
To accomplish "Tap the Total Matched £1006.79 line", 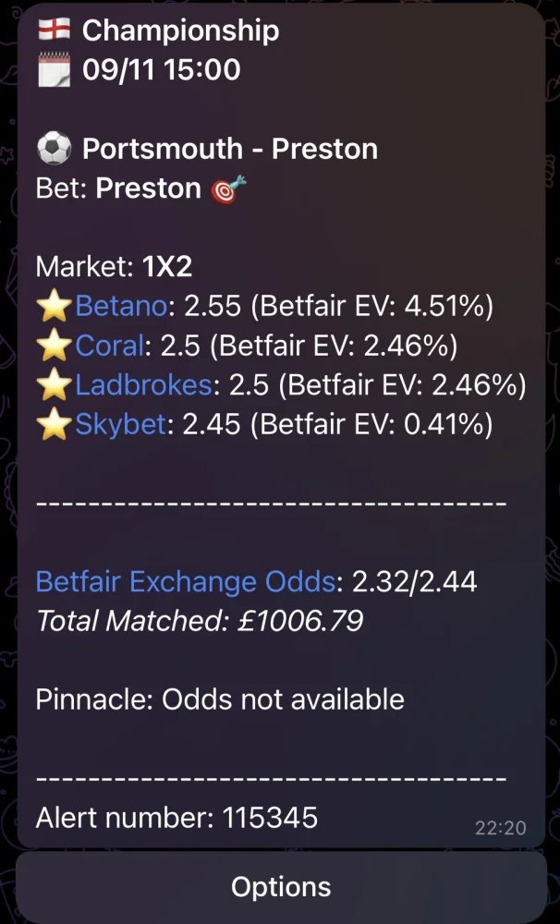I will tap(199, 621).
